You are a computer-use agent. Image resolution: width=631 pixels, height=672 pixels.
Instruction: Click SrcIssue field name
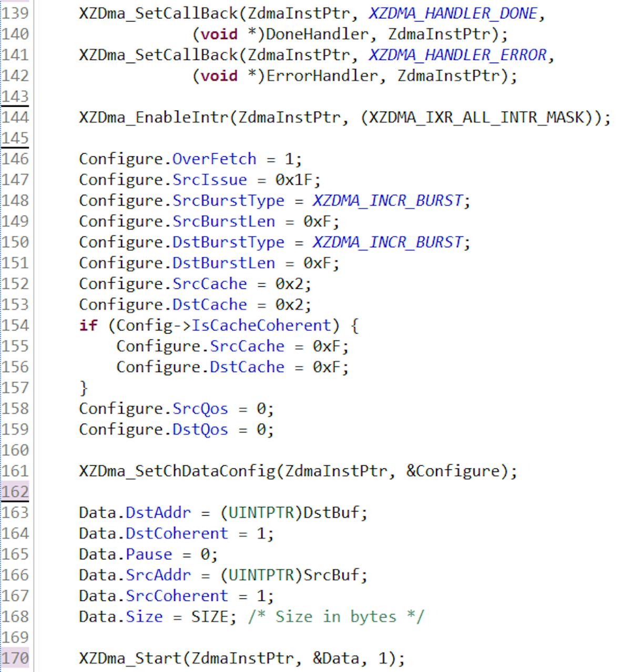click(209, 179)
